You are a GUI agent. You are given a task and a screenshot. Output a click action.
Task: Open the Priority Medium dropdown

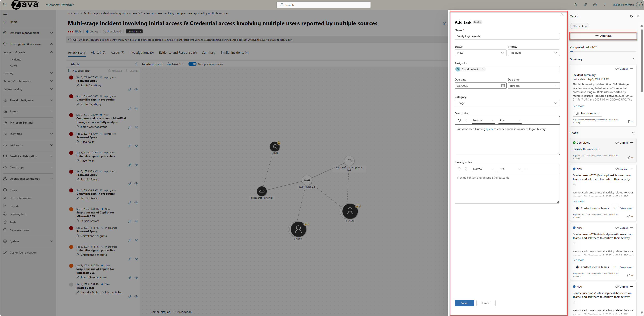point(534,53)
